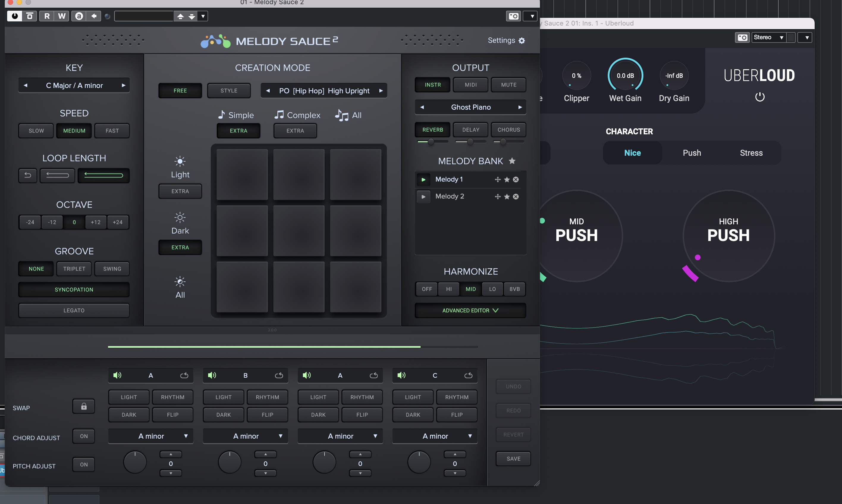Toggle REVERB effect
Screen dimensions: 842x504
click(x=433, y=130)
